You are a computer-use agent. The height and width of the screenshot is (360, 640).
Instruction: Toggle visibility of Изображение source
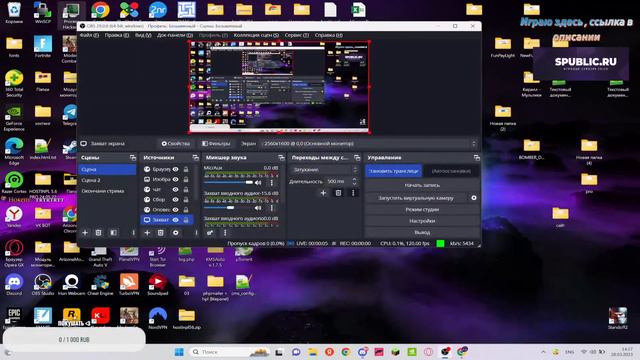176,179
